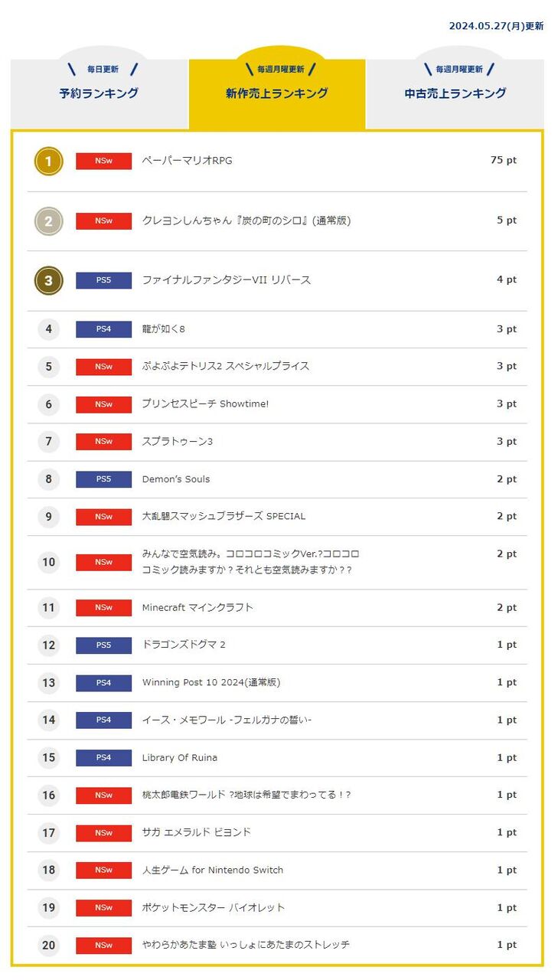Open the ペーパーマリオRPG title link

coord(187,161)
